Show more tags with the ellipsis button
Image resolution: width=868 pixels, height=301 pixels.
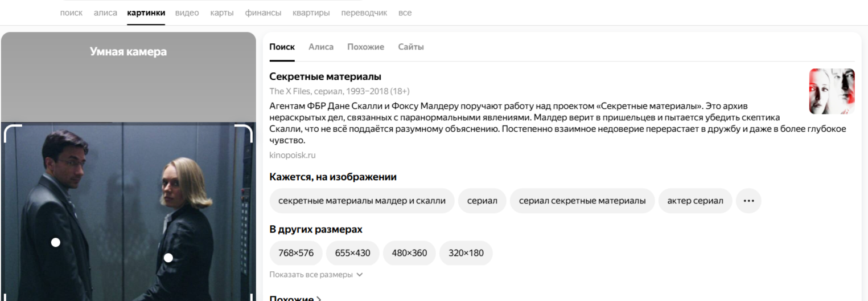(748, 201)
